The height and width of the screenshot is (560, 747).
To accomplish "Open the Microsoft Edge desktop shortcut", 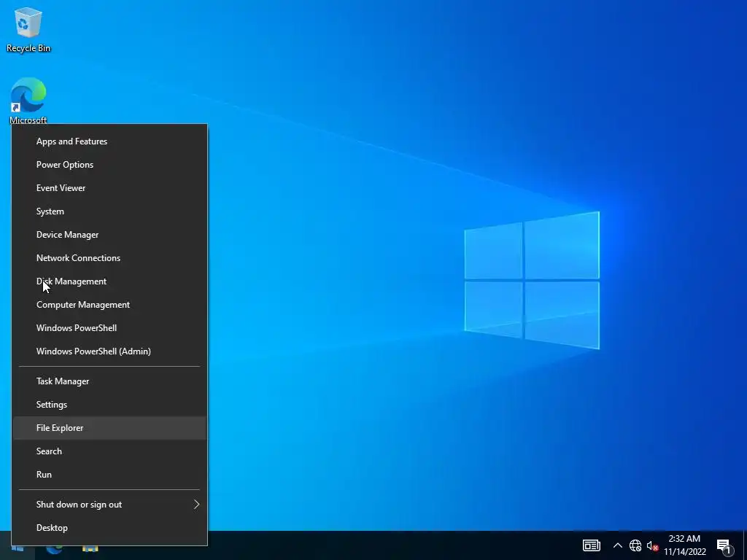I will click(x=28, y=101).
